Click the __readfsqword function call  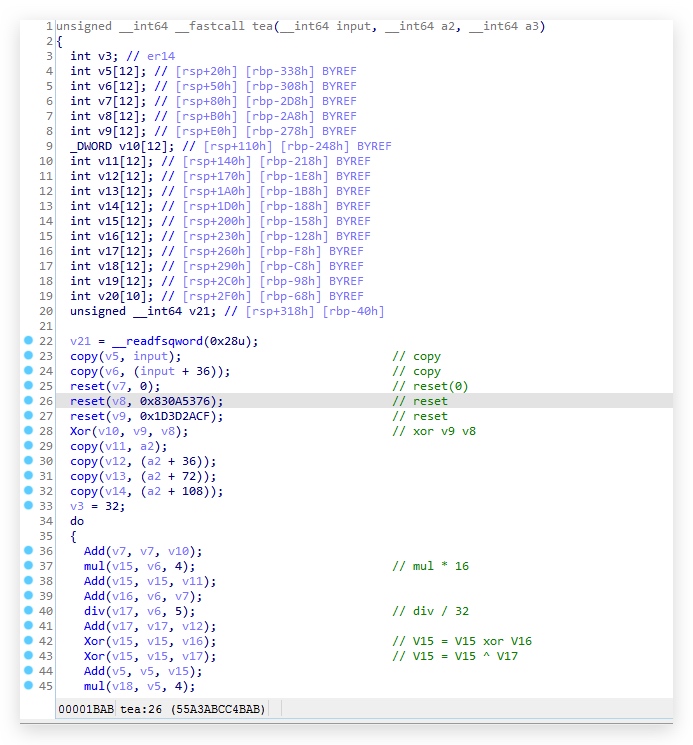158,341
